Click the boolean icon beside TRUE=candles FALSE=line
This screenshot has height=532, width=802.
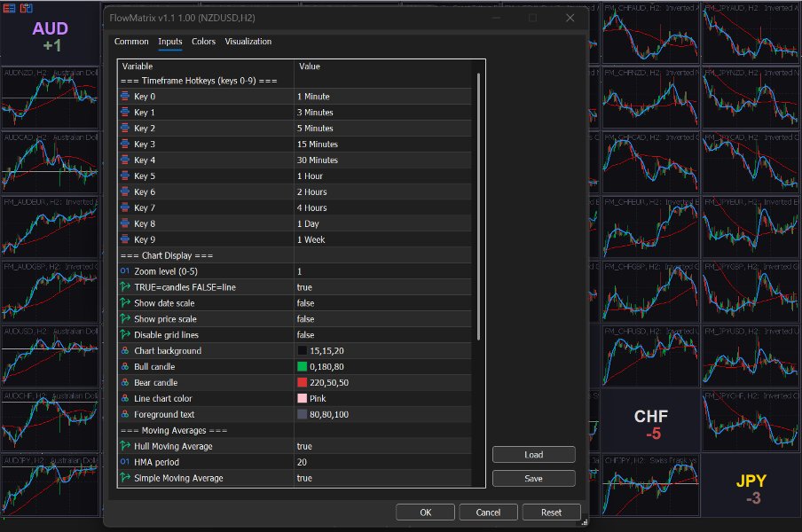(125, 286)
